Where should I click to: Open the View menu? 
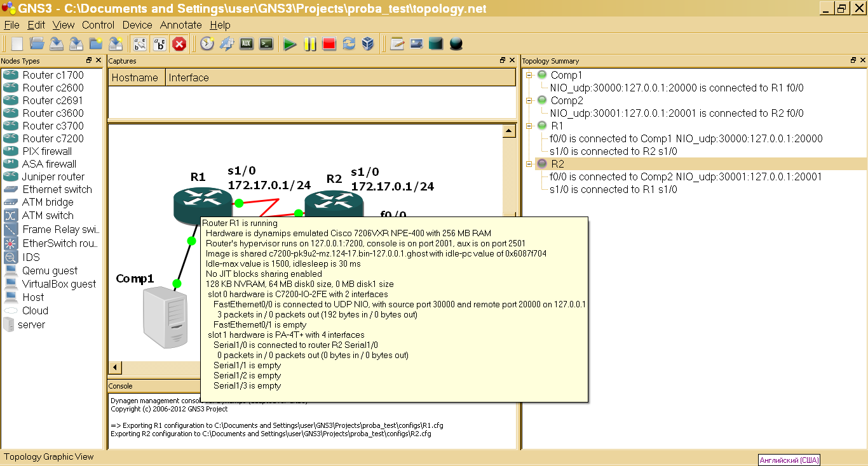pyautogui.click(x=64, y=25)
